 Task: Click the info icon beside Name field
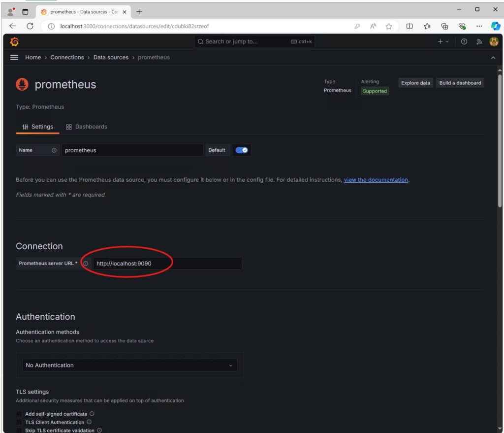(x=54, y=150)
